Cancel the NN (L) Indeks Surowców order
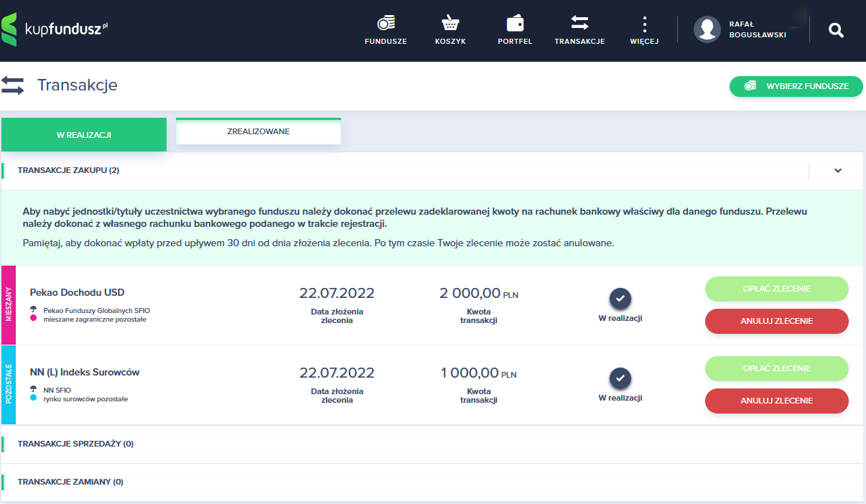866x504 pixels. point(777,401)
